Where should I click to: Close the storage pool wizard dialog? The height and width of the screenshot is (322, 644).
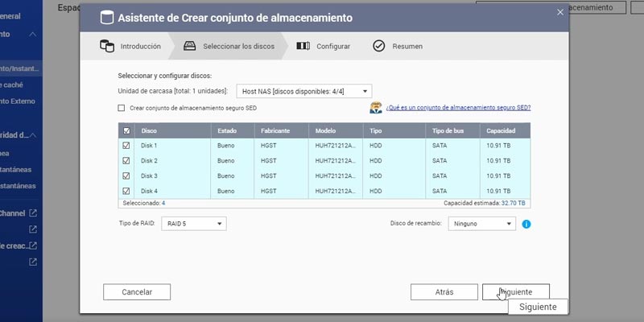[x=560, y=12]
